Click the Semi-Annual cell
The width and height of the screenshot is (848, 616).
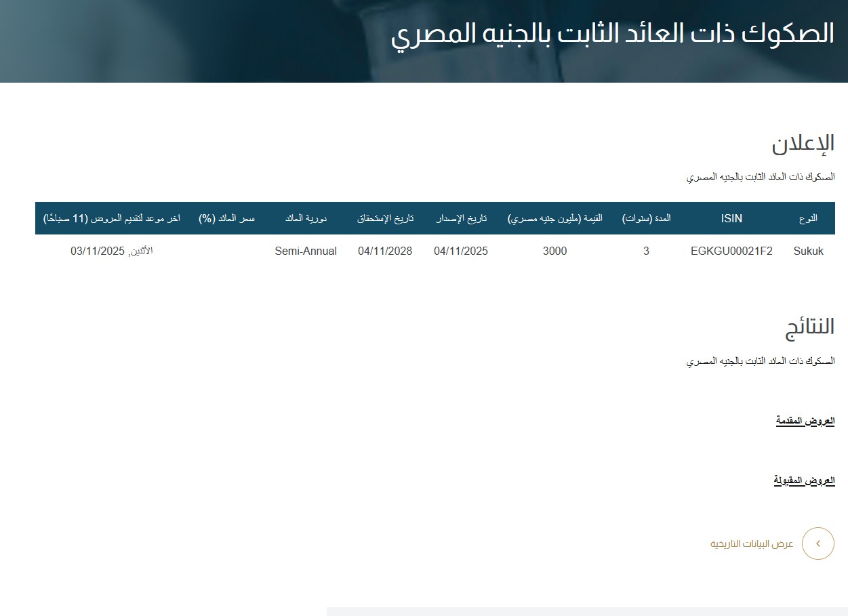point(306,251)
